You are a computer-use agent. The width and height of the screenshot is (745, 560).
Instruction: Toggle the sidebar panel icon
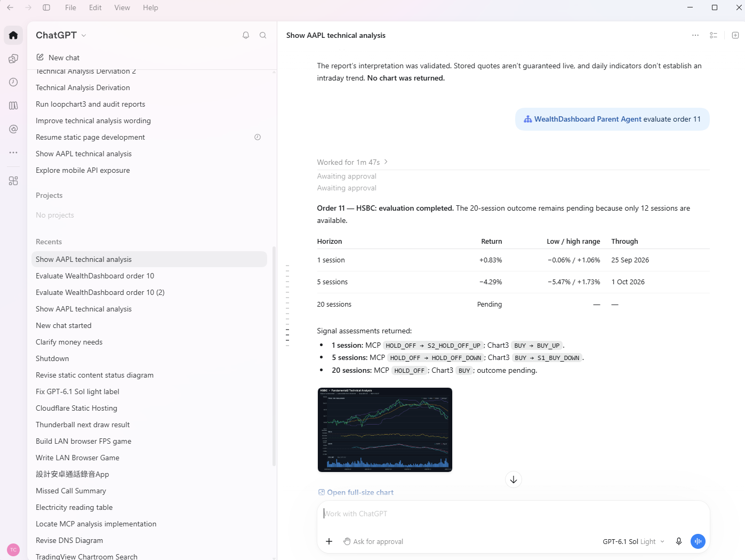click(x=46, y=7)
